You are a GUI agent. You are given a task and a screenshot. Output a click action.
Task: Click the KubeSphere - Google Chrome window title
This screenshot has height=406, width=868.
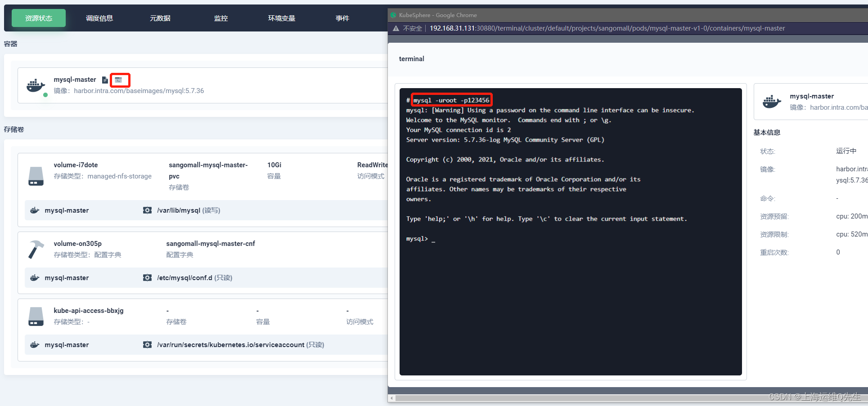click(x=438, y=15)
